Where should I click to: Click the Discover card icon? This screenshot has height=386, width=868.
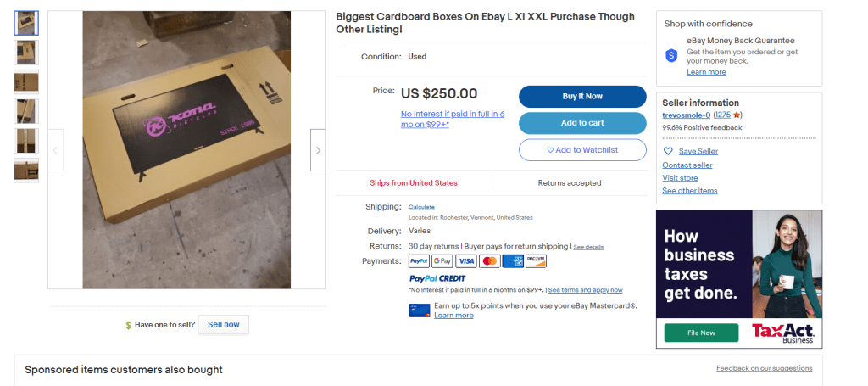pyautogui.click(x=536, y=260)
